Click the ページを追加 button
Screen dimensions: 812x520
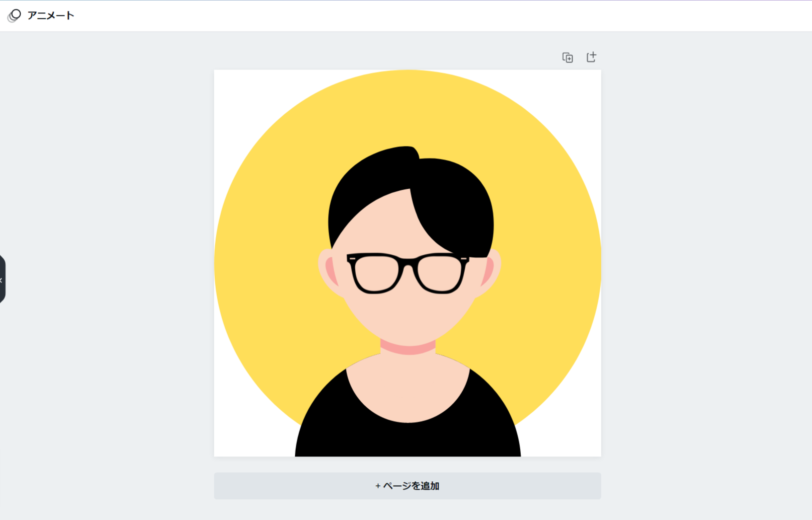407,486
